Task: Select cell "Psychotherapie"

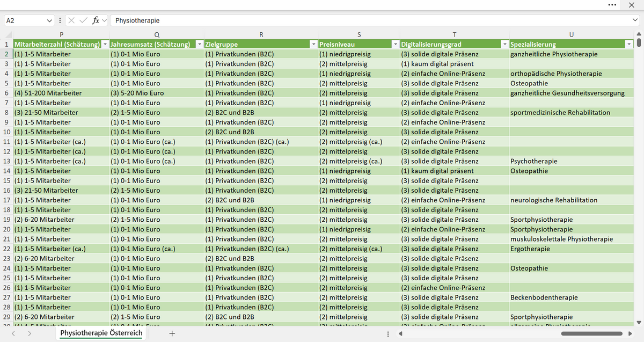Action: tap(571, 161)
